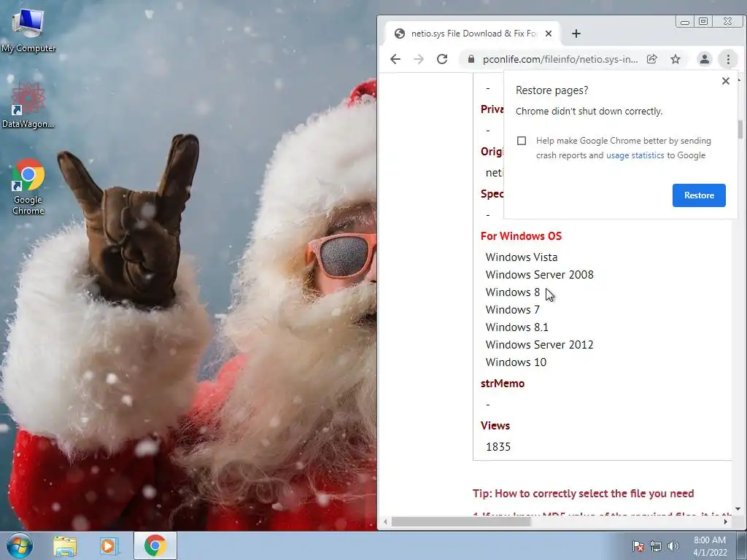Click the page's vertical scrollbar thumb

(740, 129)
